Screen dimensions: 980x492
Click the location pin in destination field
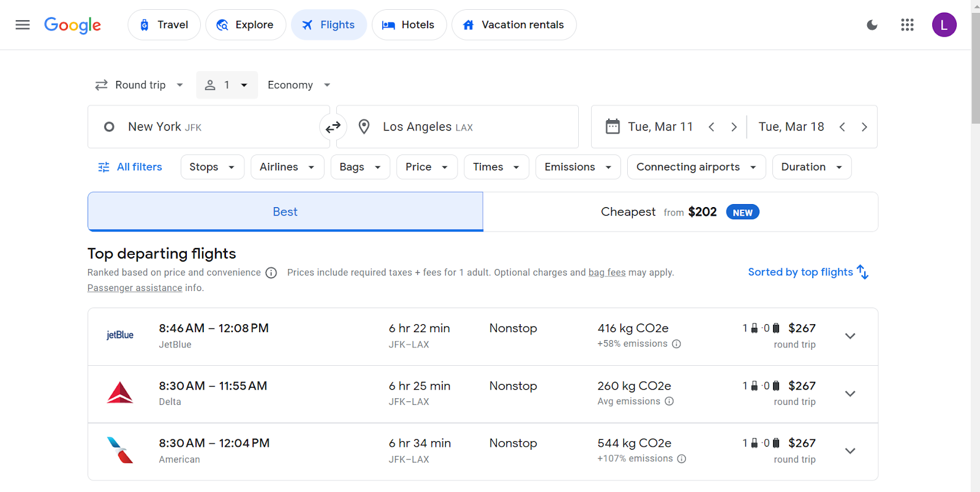pos(364,127)
